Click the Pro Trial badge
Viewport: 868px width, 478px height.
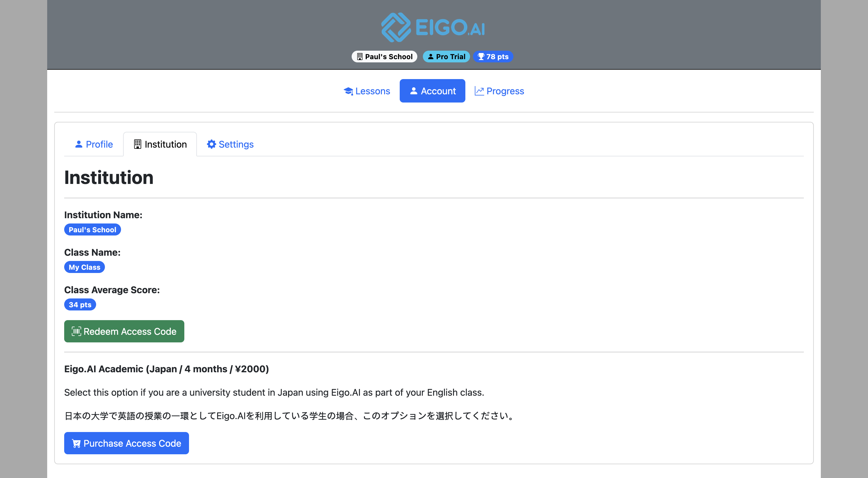[x=446, y=57]
